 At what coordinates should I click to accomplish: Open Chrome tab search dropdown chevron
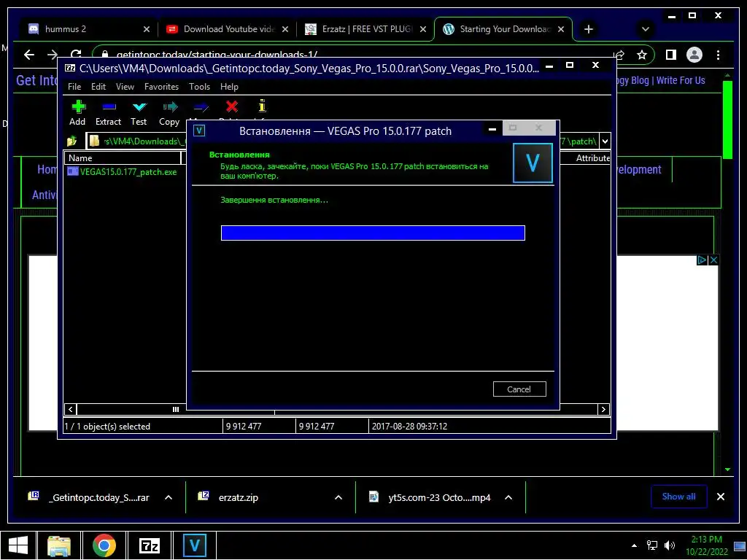pyautogui.click(x=645, y=29)
